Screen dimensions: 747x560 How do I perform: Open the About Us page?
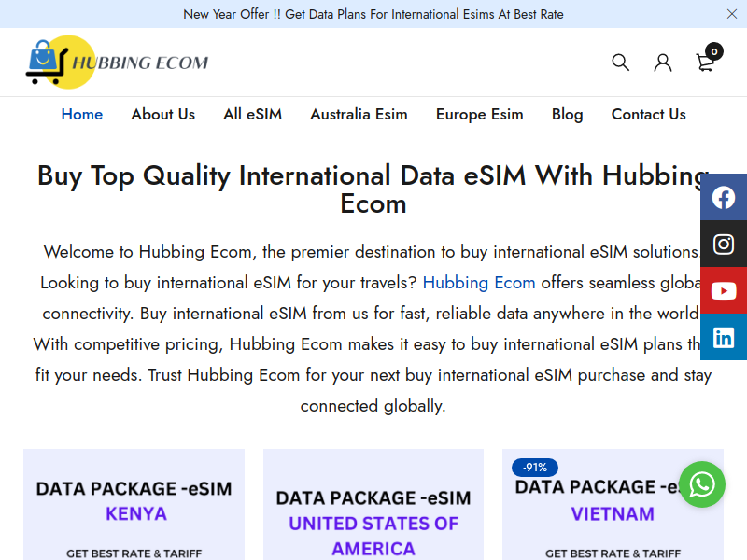tap(162, 114)
